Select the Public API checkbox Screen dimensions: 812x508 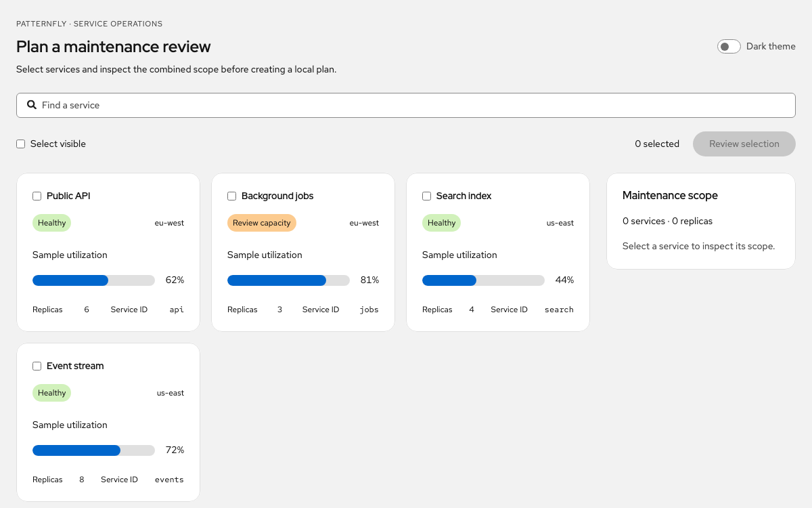(37, 196)
